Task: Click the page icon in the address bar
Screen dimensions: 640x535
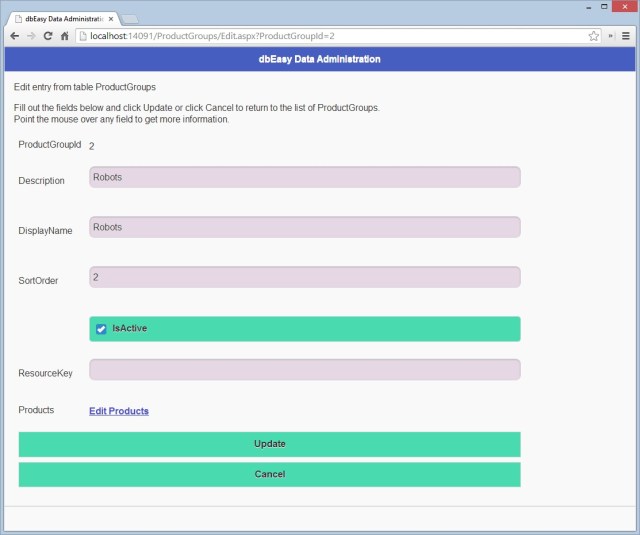Action: coord(83,36)
